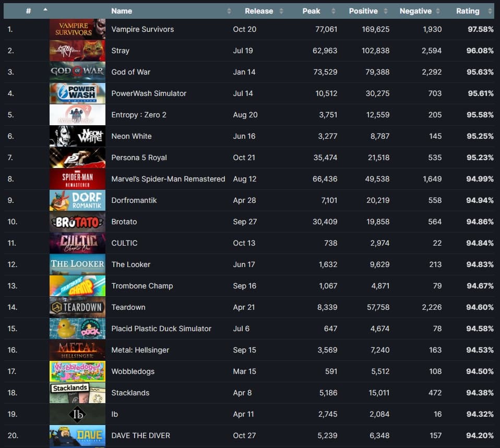500x448 pixels.
Task: Open God of War banner image
Action: point(77,71)
